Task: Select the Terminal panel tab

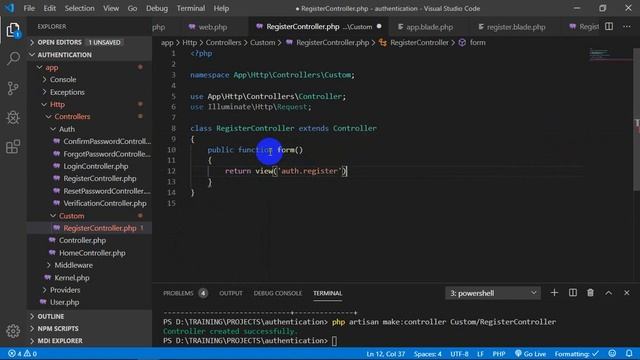Action: (x=327, y=293)
